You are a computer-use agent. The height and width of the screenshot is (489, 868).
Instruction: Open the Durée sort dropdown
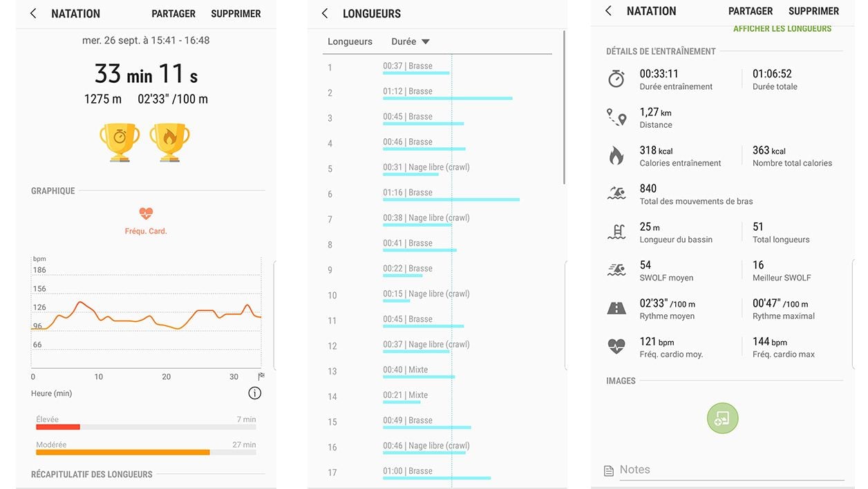point(411,41)
